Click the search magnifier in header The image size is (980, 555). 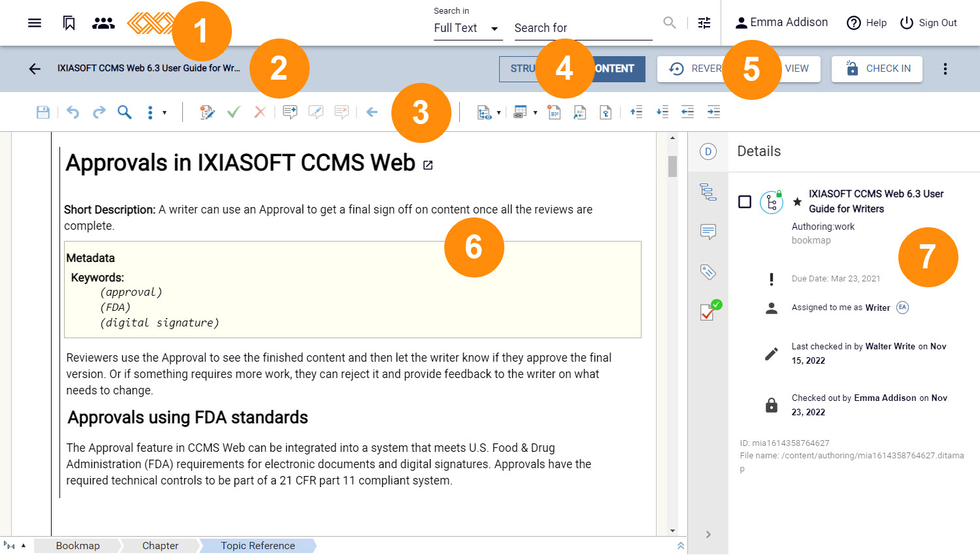(x=670, y=23)
